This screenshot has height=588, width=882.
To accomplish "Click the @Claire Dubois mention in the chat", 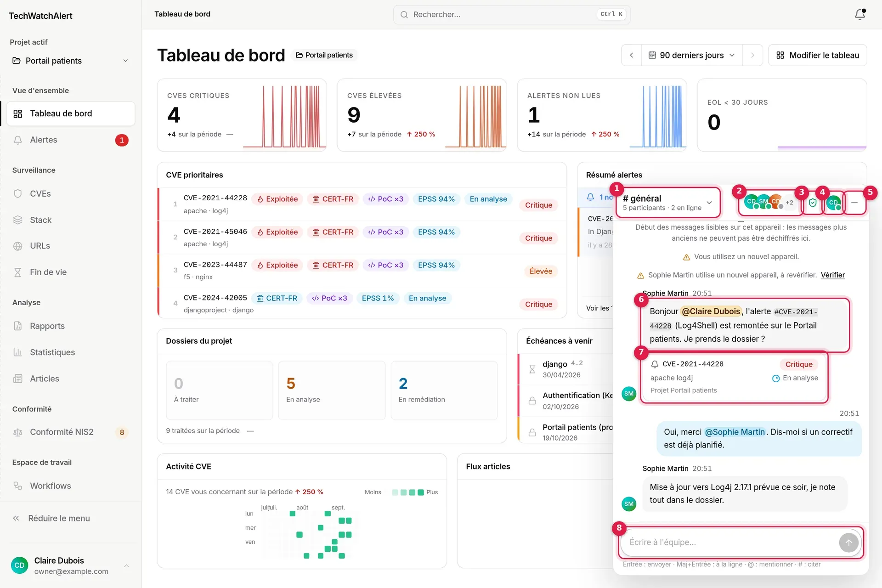I will (x=711, y=311).
